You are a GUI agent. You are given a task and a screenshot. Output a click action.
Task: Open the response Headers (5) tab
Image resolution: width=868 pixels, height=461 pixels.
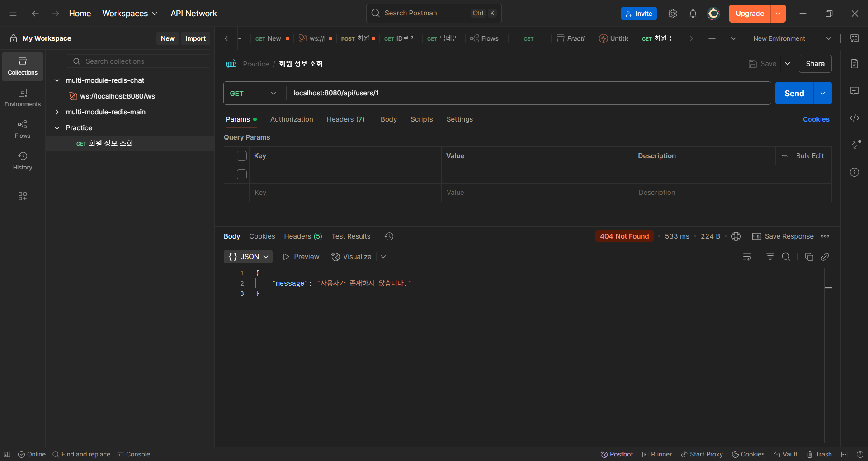click(303, 236)
